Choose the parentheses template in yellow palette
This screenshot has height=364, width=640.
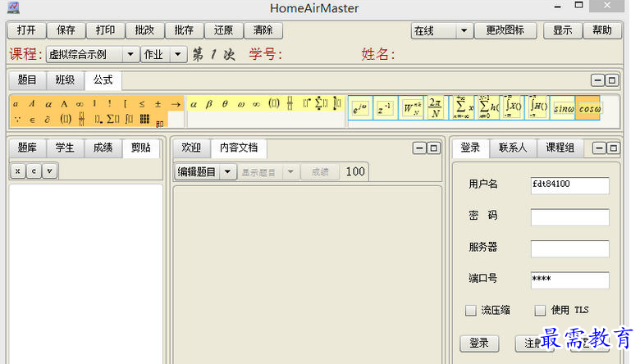[274, 103]
